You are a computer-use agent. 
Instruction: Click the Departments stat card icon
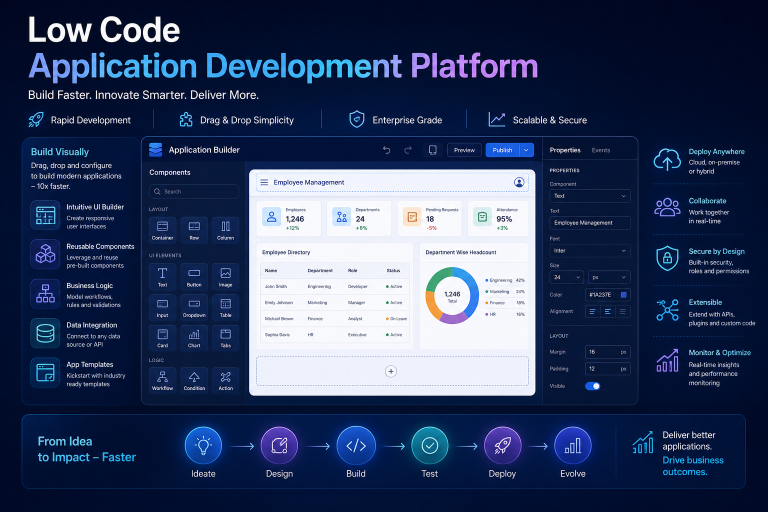click(341, 216)
